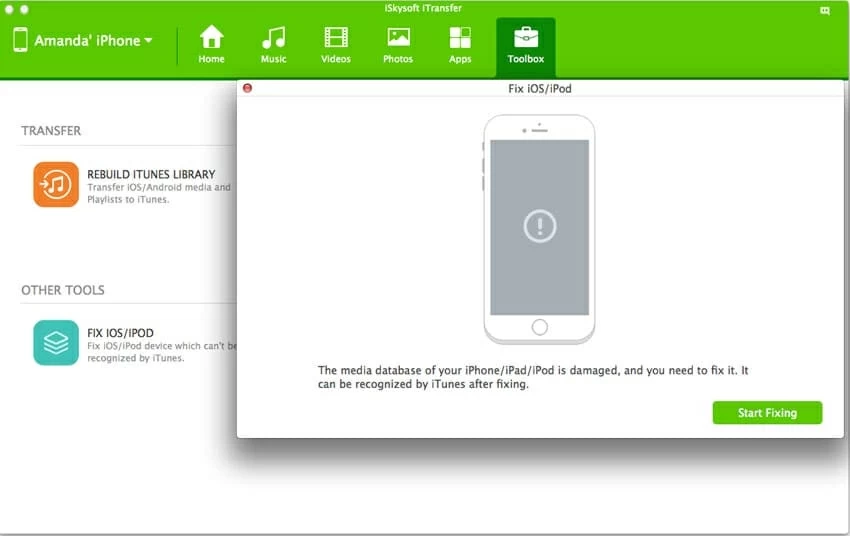Open the Apps grid icon
The width and height of the screenshot is (850, 536).
460,45
